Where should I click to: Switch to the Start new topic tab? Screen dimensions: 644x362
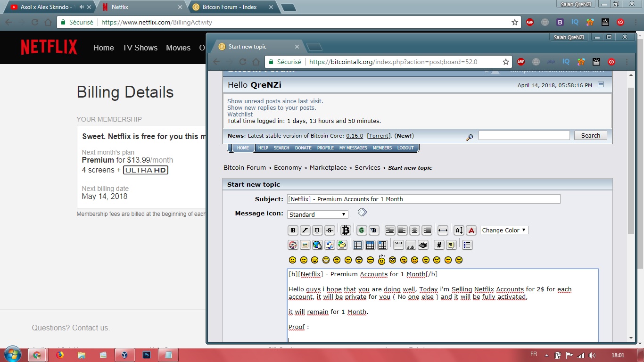259,47
